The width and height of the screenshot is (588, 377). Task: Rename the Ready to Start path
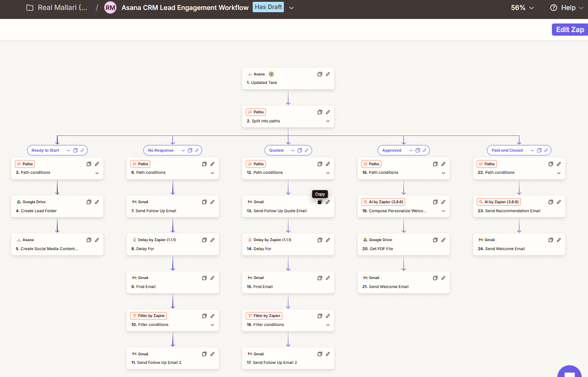tap(83, 150)
